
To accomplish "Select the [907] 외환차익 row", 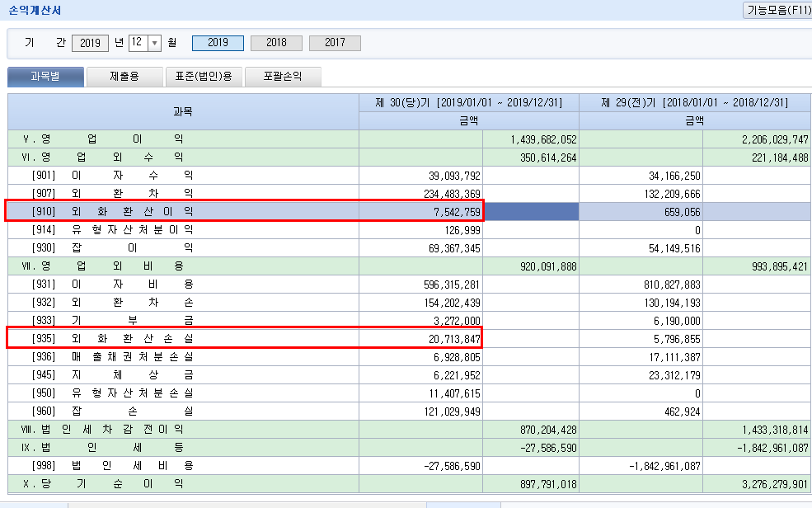I will 409,194.
